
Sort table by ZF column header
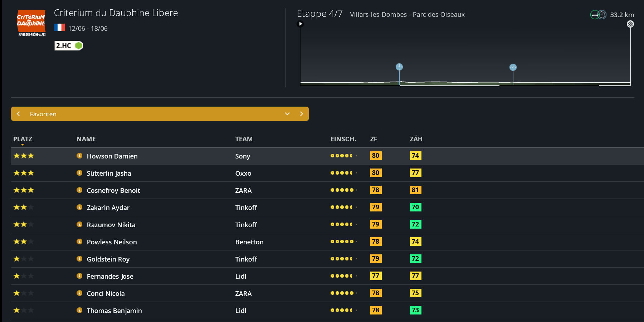coord(374,139)
